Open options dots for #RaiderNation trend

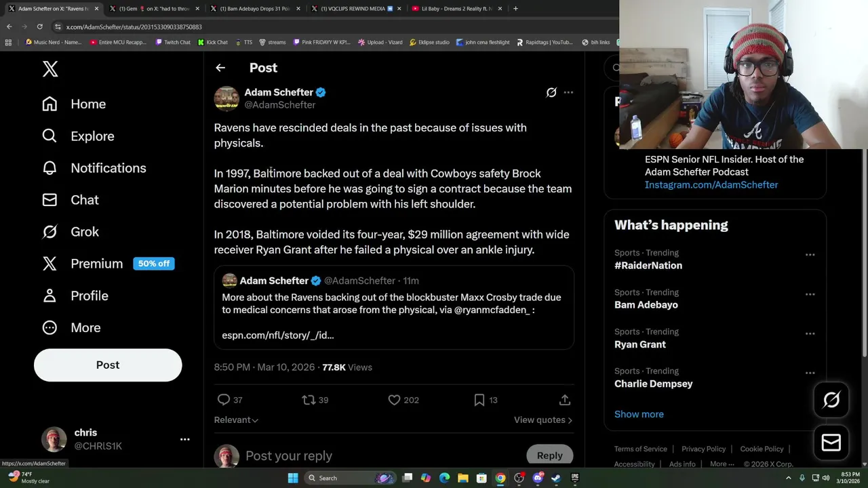point(810,255)
